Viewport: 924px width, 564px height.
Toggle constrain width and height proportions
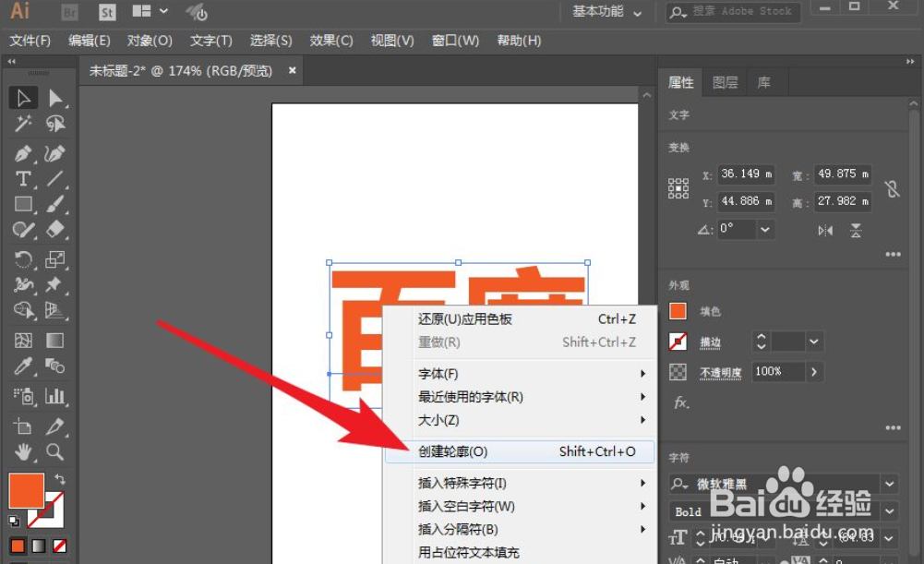[893, 188]
